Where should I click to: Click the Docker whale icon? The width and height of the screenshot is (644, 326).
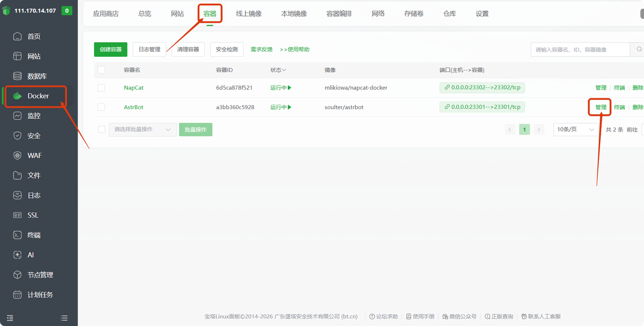point(18,96)
